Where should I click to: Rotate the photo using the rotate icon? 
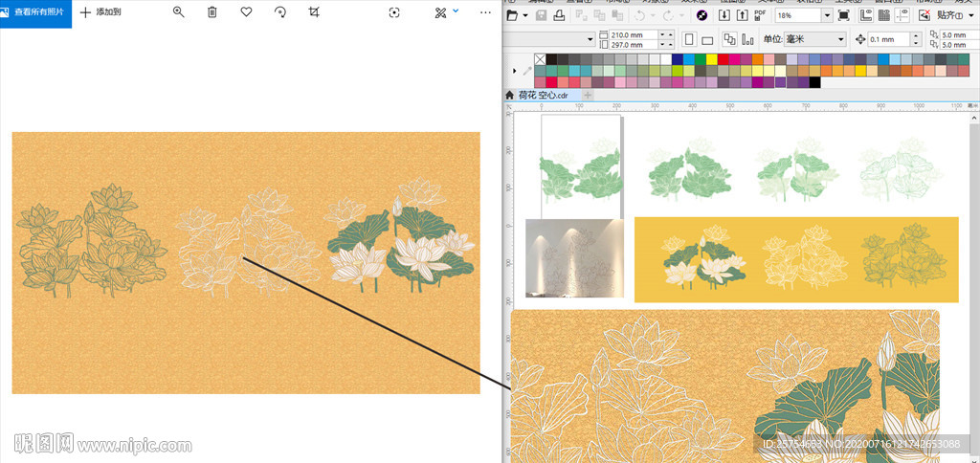[x=280, y=12]
